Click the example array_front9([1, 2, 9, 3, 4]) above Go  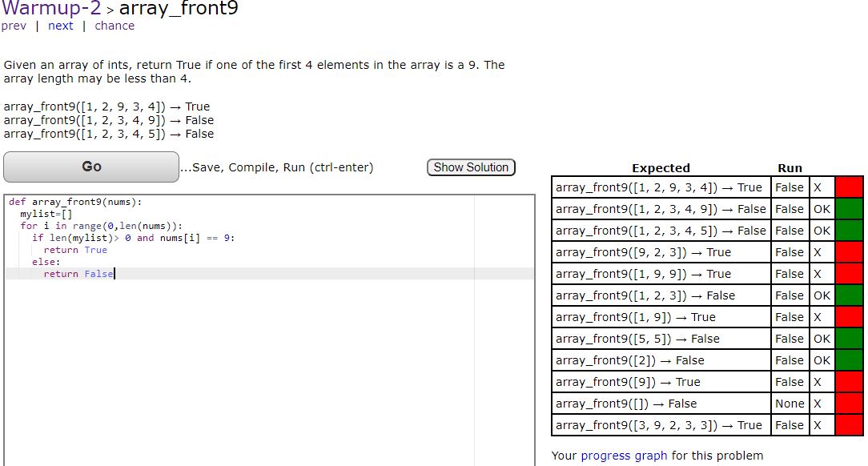click(106, 106)
